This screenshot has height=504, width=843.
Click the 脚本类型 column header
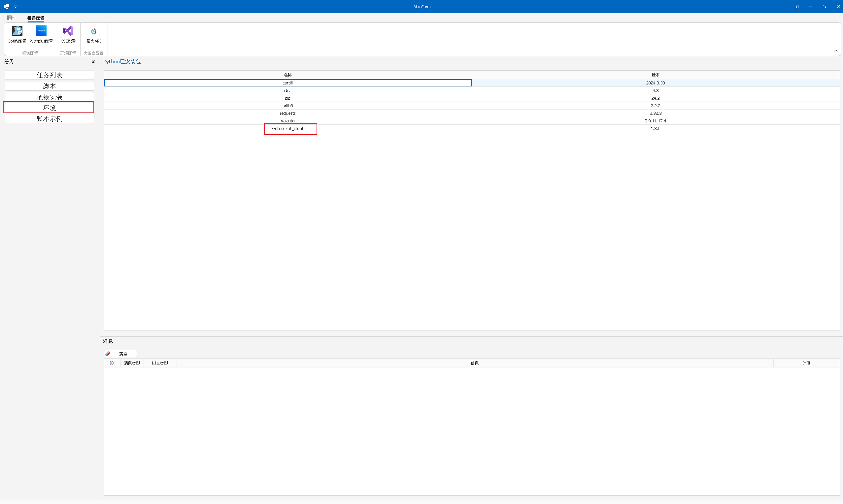pyautogui.click(x=160, y=363)
